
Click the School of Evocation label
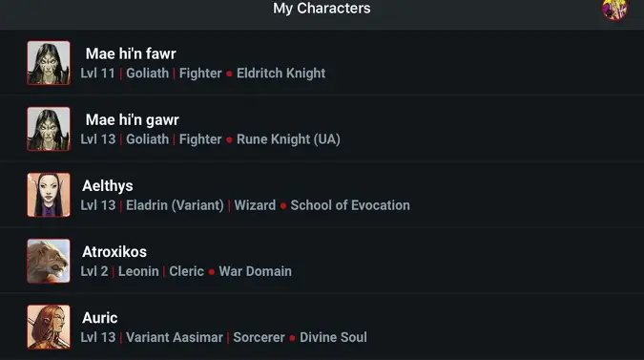350,205
